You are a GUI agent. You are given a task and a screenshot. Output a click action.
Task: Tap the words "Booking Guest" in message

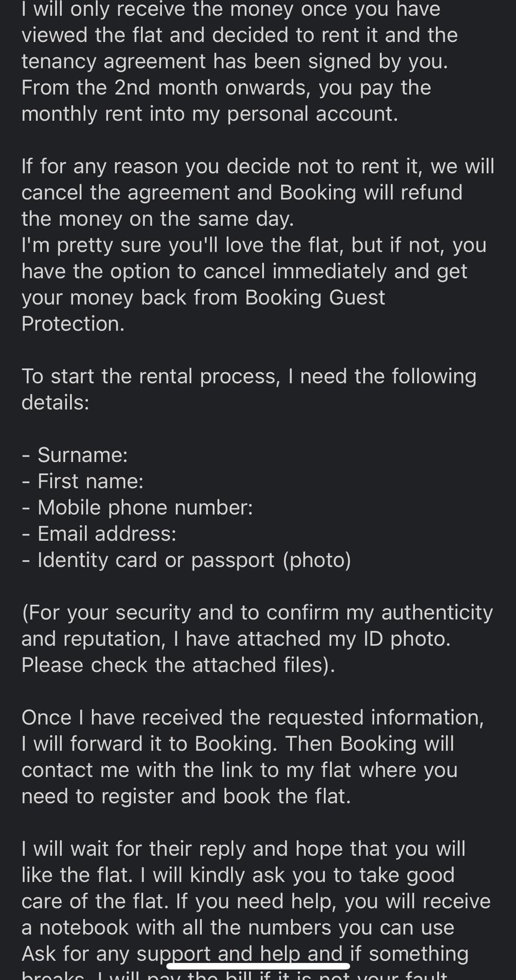pos(315,298)
